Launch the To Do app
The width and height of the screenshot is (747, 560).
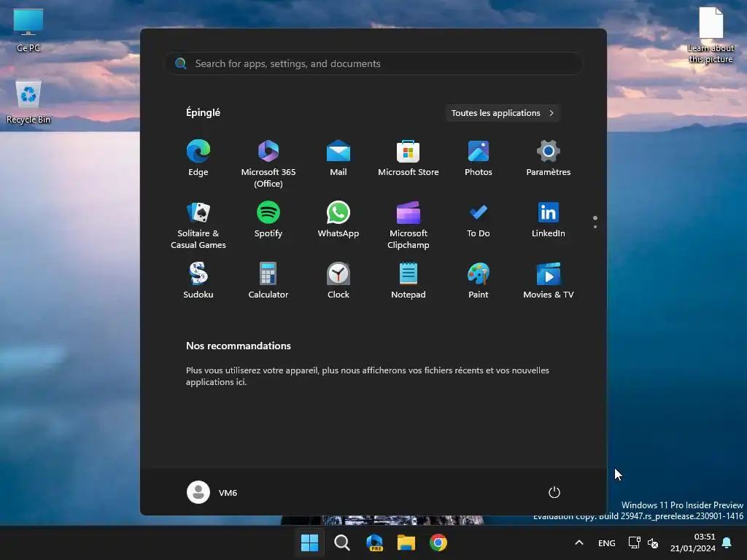coord(479,219)
